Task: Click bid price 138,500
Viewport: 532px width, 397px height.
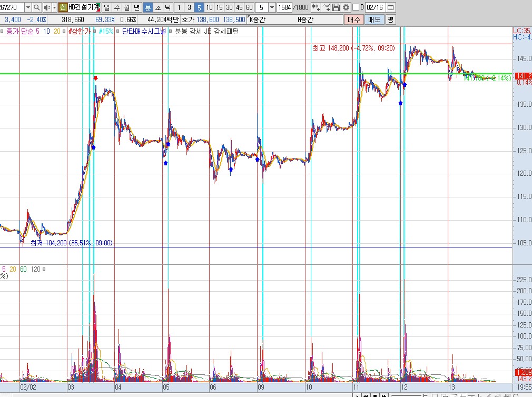Action: (234, 19)
